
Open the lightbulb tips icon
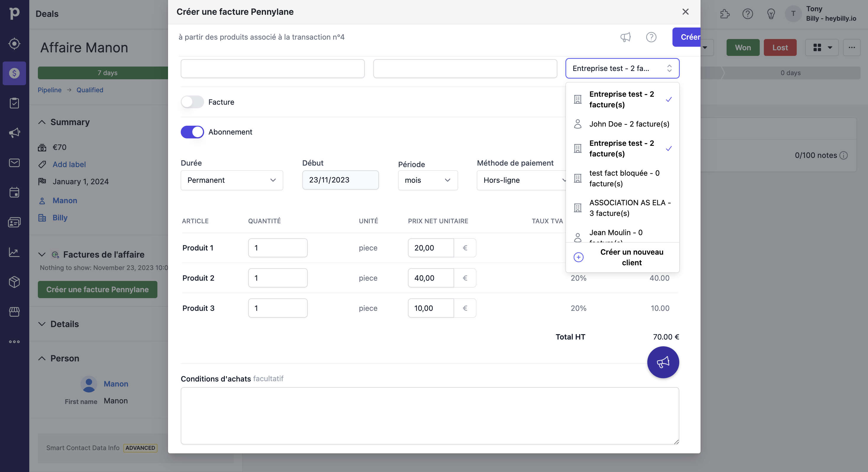[771, 14]
